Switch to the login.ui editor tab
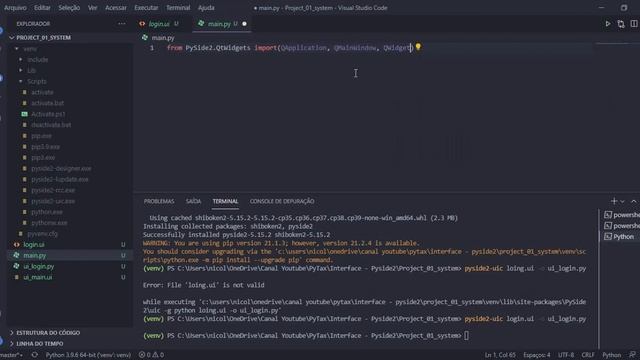Screen dimensions: 640x360 159,24
